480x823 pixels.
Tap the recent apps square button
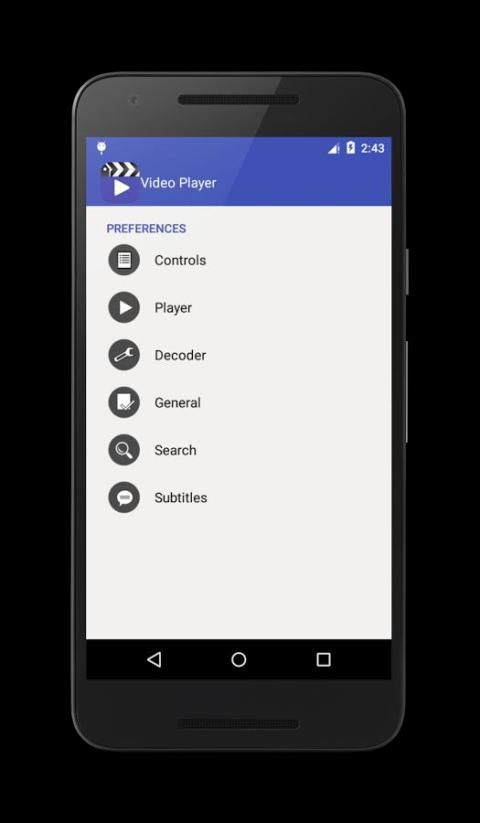324,660
